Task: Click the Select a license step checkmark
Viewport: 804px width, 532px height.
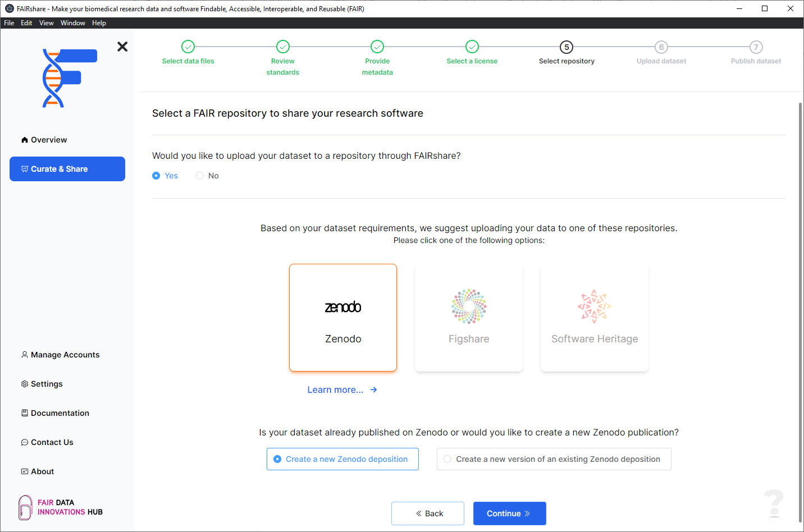Action: coord(472,47)
